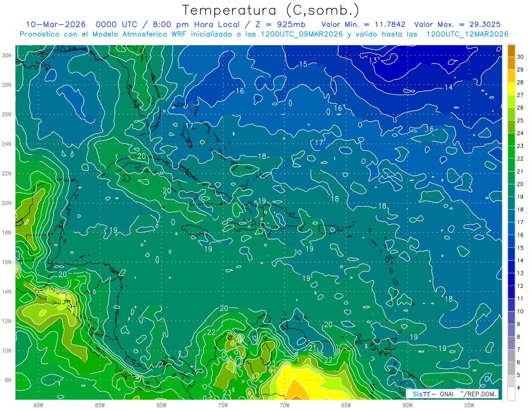Click the "20N" latitude axis label
The width and height of the screenshot is (532, 411).
click(7, 203)
